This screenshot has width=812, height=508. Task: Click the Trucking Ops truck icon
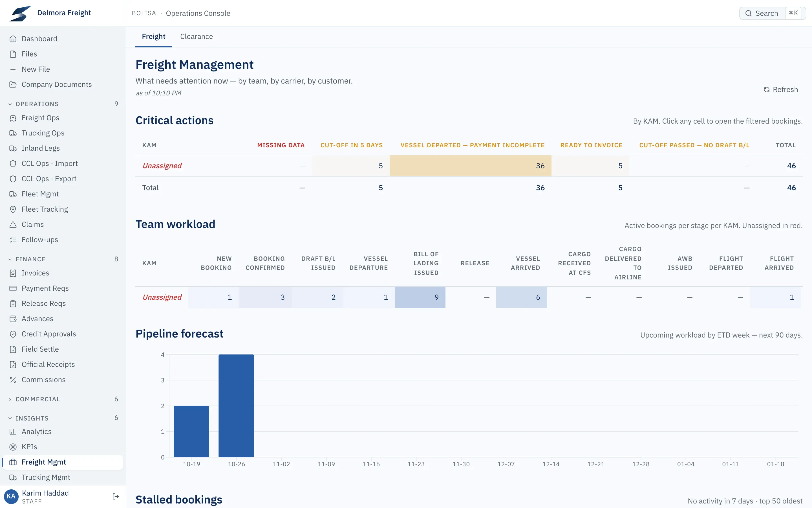click(x=13, y=133)
